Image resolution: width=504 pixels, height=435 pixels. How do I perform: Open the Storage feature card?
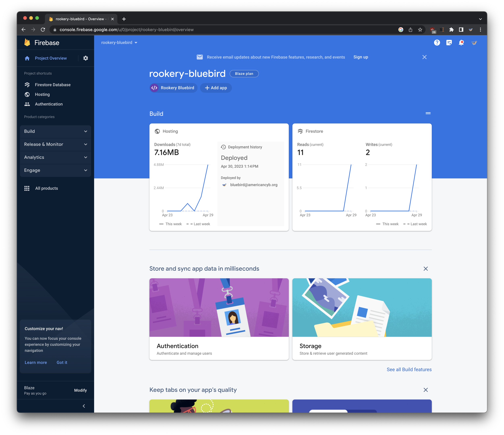point(362,319)
